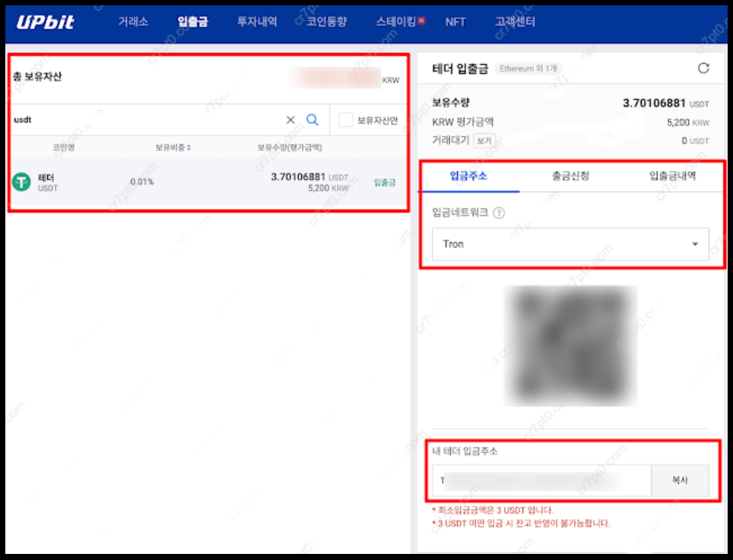
Task: Switch to the 출금신청 tab
Action: (x=570, y=176)
